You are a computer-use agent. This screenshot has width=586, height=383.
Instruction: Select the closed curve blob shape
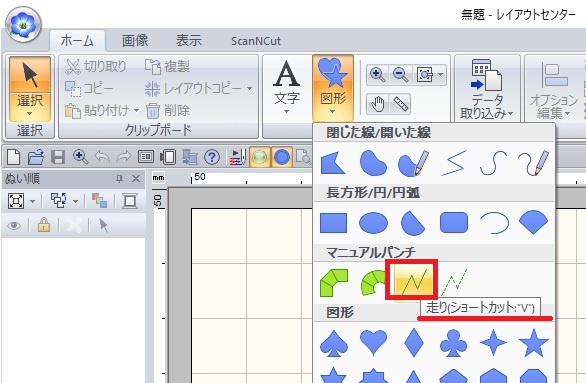(x=373, y=163)
